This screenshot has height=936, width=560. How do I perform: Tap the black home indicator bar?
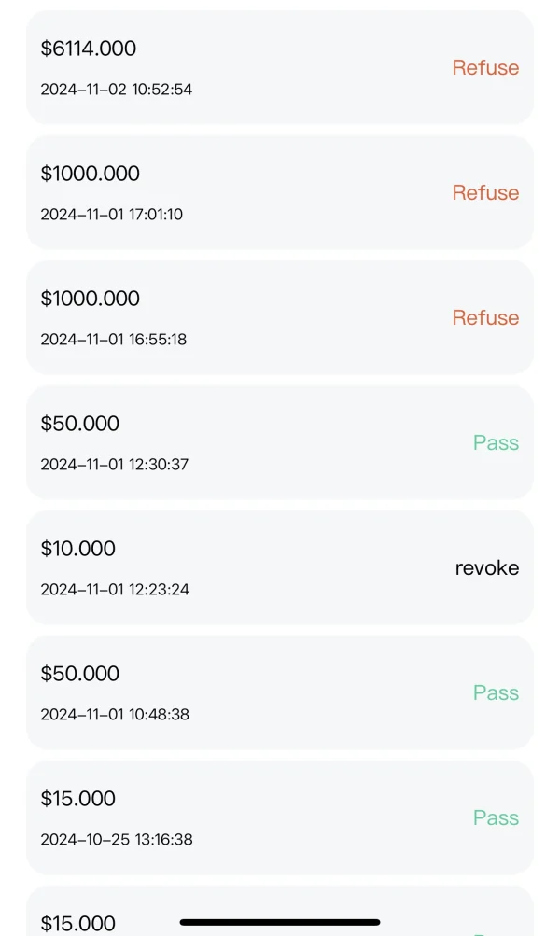point(279,922)
